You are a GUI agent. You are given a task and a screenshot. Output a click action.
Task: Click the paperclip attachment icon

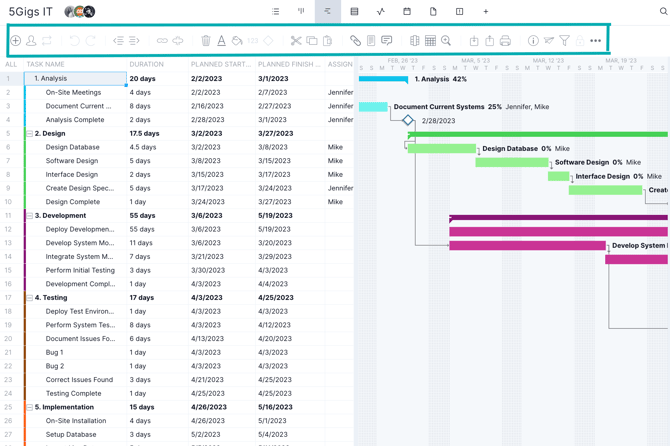[356, 41]
